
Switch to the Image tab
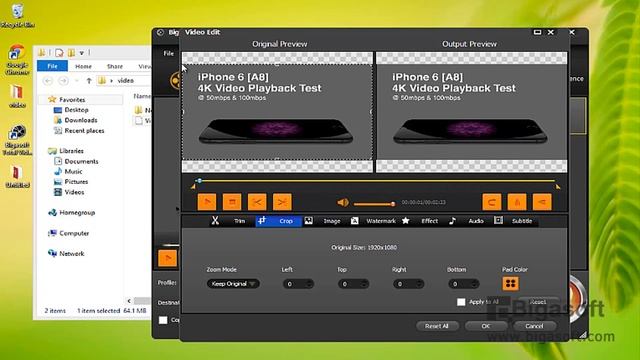tap(332, 221)
